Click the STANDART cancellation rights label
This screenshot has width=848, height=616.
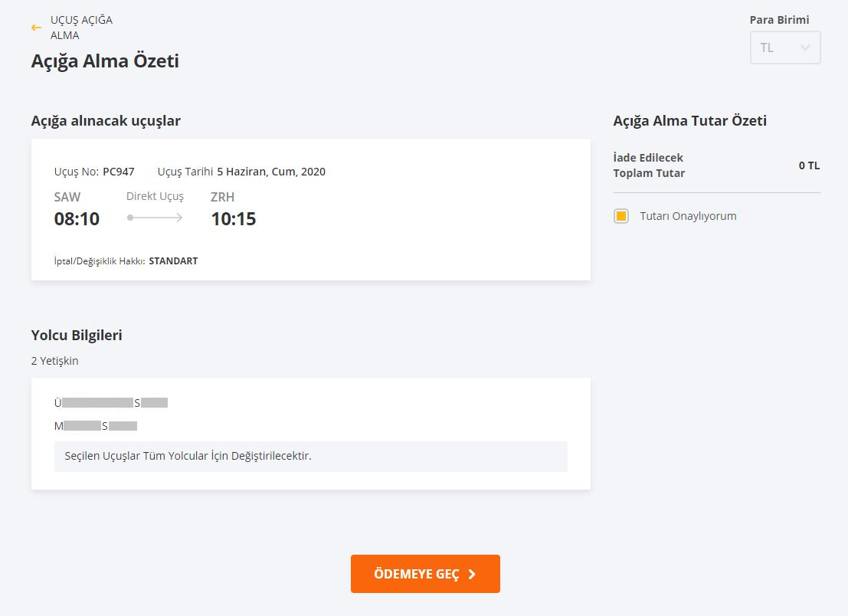(173, 261)
